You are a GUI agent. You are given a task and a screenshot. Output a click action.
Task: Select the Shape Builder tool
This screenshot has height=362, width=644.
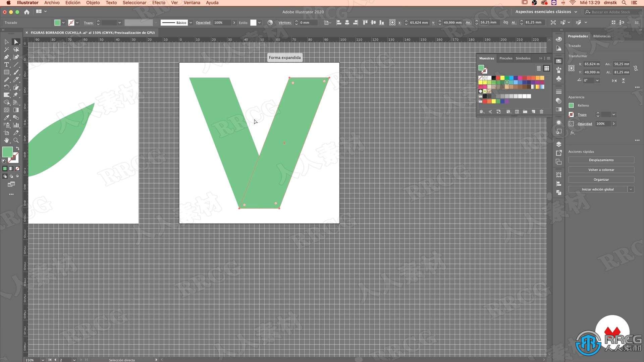point(6,103)
